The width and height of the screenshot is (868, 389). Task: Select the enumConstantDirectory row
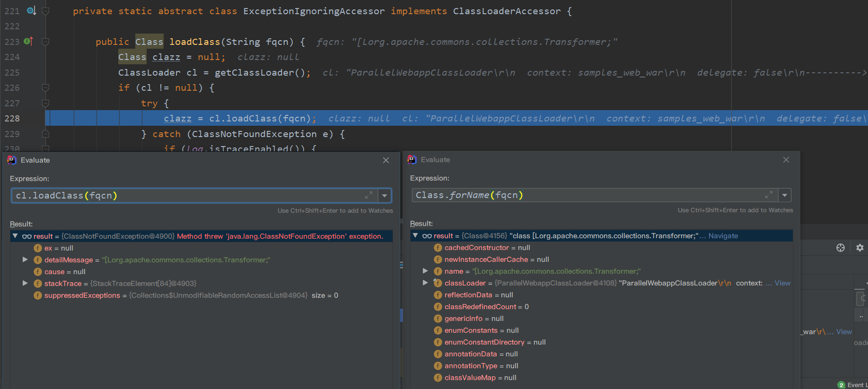click(602, 342)
